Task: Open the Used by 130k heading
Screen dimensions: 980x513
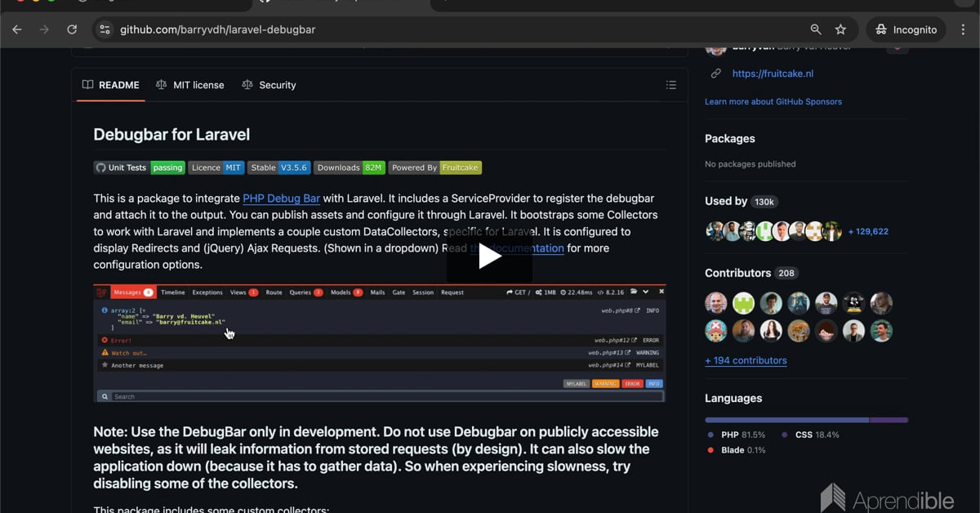Action: point(742,201)
